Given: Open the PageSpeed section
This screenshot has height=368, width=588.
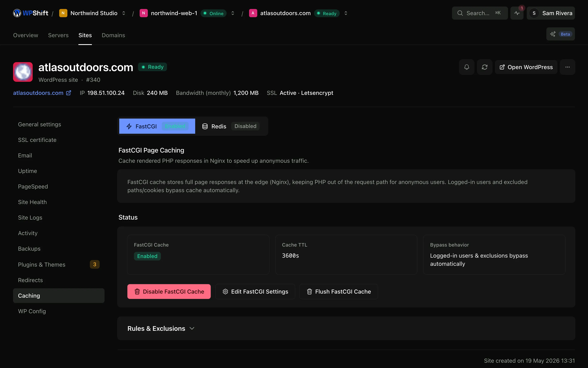Looking at the screenshot, I should (x=59, y=186).
